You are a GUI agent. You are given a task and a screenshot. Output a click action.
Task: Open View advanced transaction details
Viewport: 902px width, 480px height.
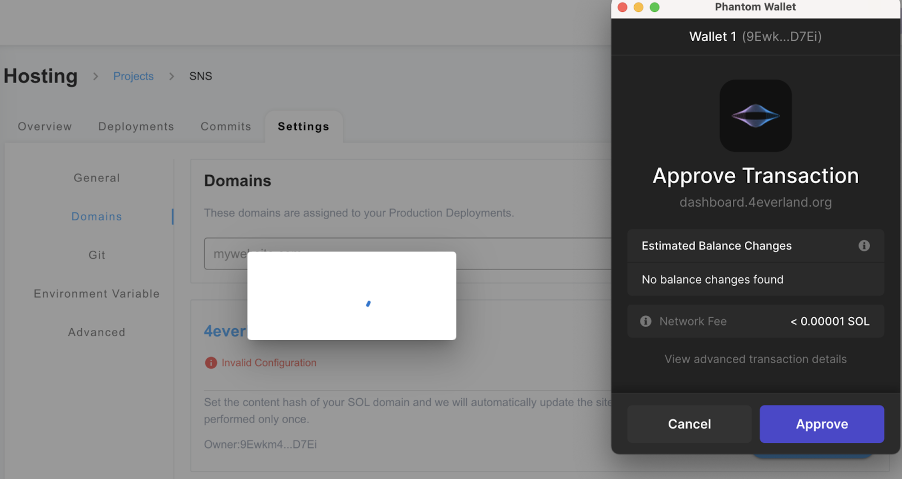click(x=755, y=359)
